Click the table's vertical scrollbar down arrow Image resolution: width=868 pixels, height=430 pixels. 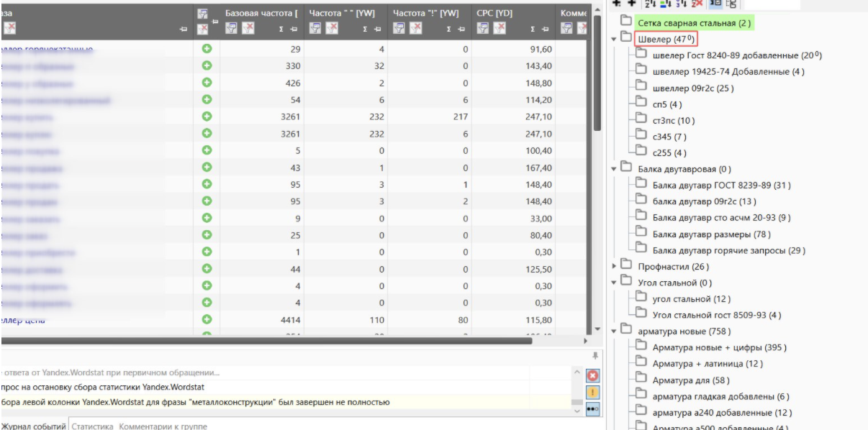click(596, 329)
